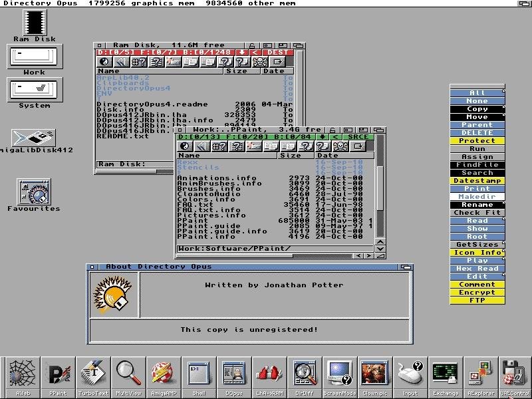Click scroll-right arrow at PPaint lister bottom
The width and height of the screenshot is (532, 399).
pyautogui.click(x=369, y=256)
